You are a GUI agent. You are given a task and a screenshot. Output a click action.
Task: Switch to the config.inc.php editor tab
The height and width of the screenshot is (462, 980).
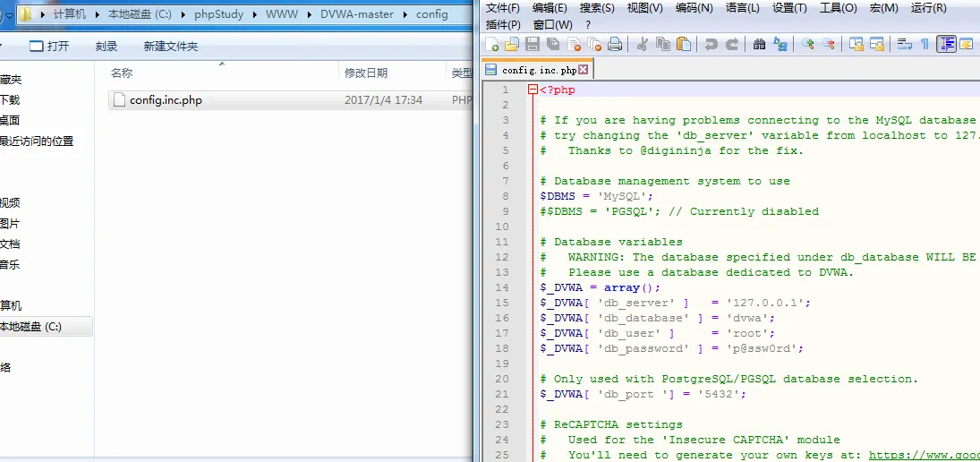539,70
